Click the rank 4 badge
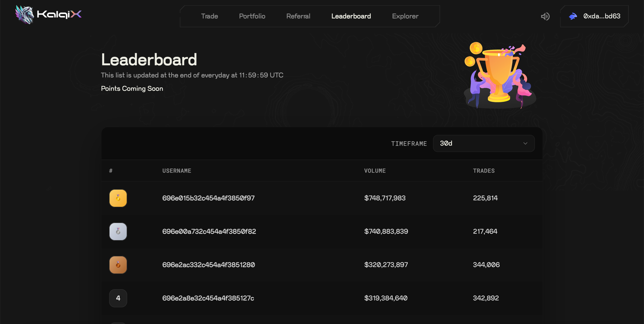 118,298
